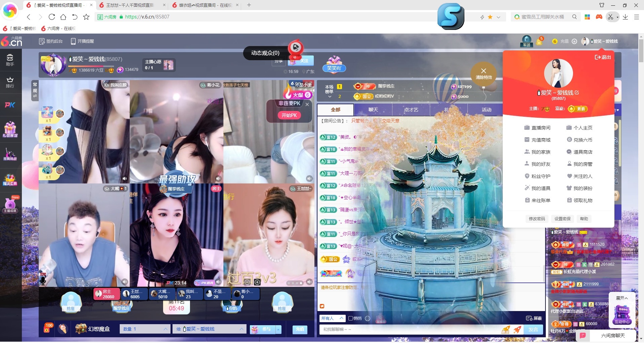
Task: Expand the arrow beside 参与 button
Action: [x=278, y=329]
